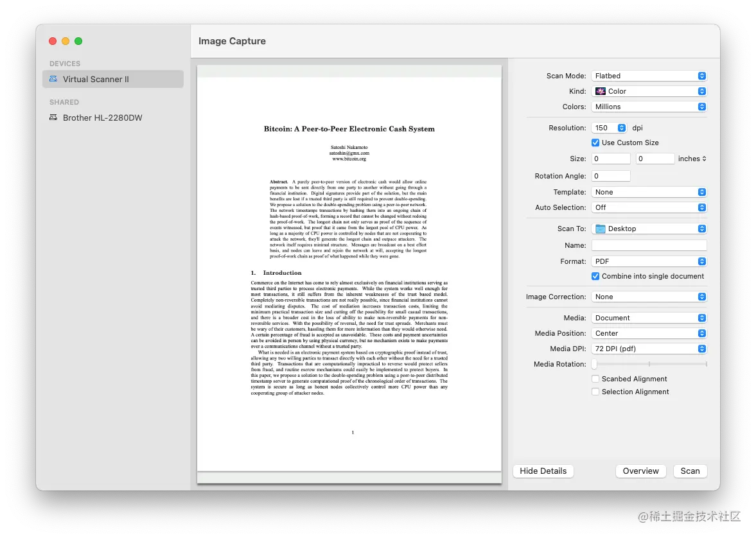Click the DEVICES section header

click(x=65, y=64)
